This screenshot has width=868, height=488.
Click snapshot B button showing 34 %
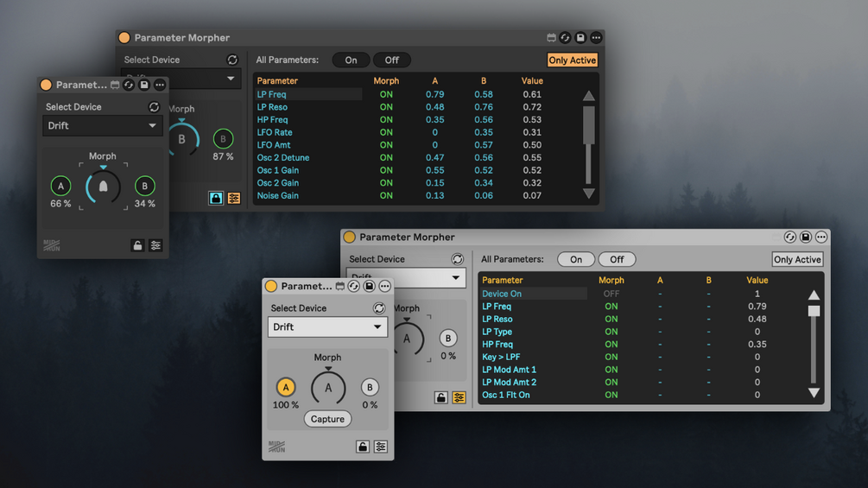click(x=144, y=186)
